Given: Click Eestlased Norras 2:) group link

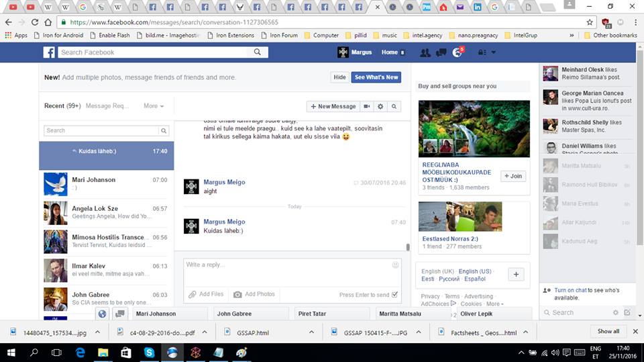Looking at the screenshot, I should click(x=450, y=238).
